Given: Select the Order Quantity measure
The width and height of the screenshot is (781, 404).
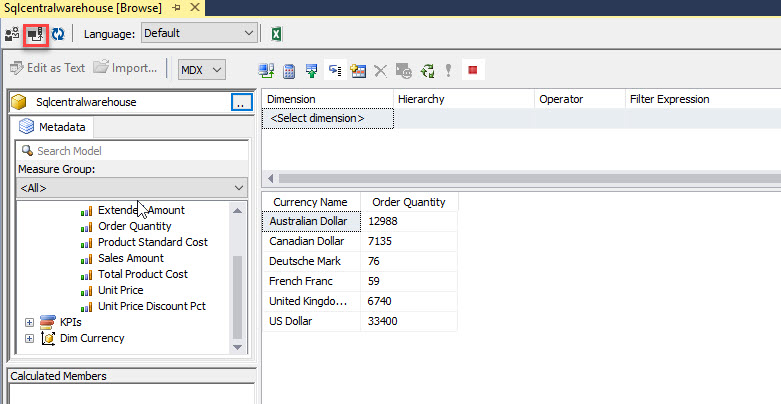Looking at the screenshot, I should click(134, 226).
